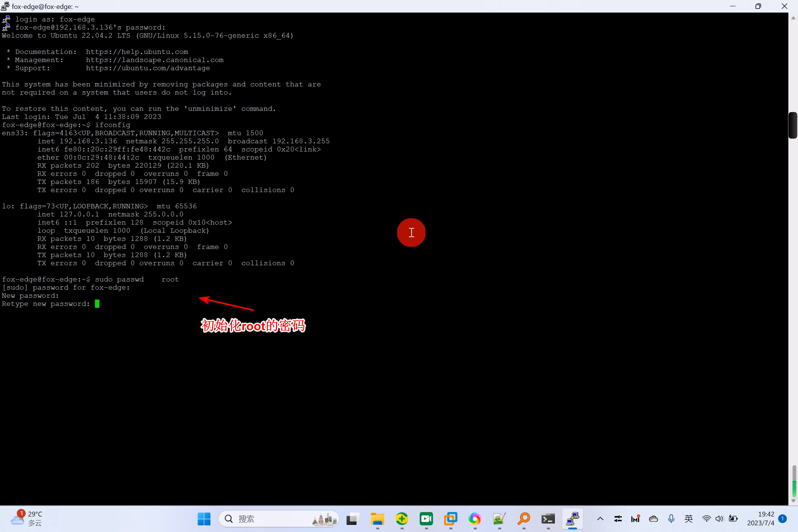Image resolution: width=798 pixels, height=532 pixels.
Task: Click the 'sudo passwd root' command text
Action: (137, 279)
